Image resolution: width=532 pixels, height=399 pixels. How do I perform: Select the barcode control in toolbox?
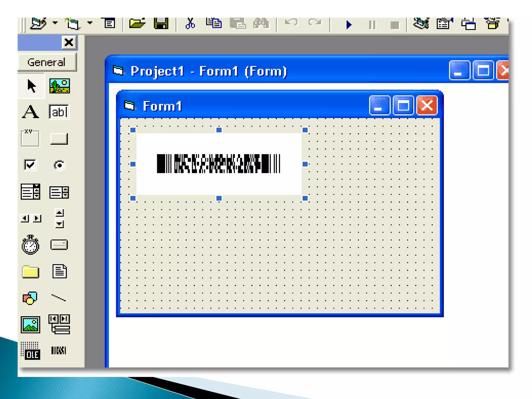point(59,350)
